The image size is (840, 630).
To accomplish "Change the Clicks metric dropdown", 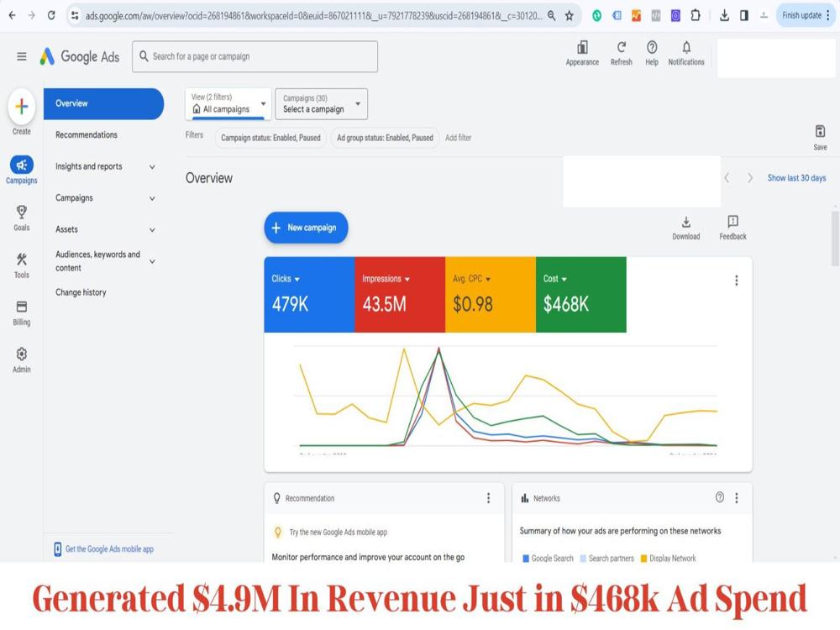I will pyautogui.click(x=286, y=279).
